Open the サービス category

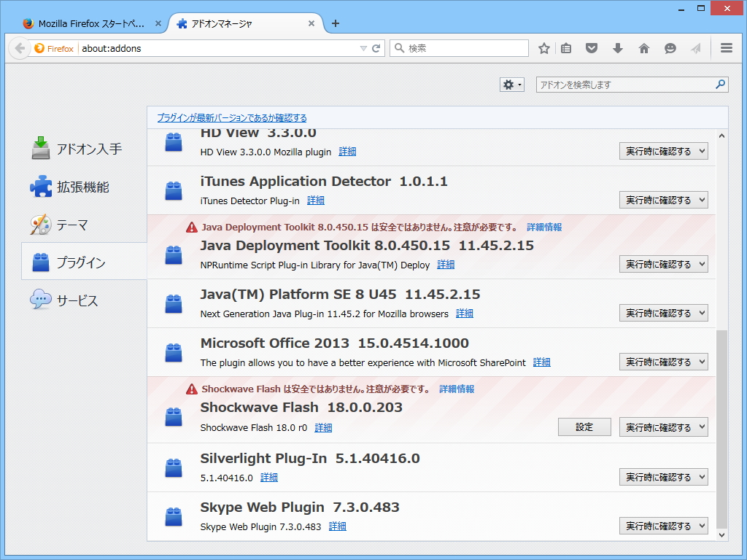pyautogui.click(x=84, y=300)
